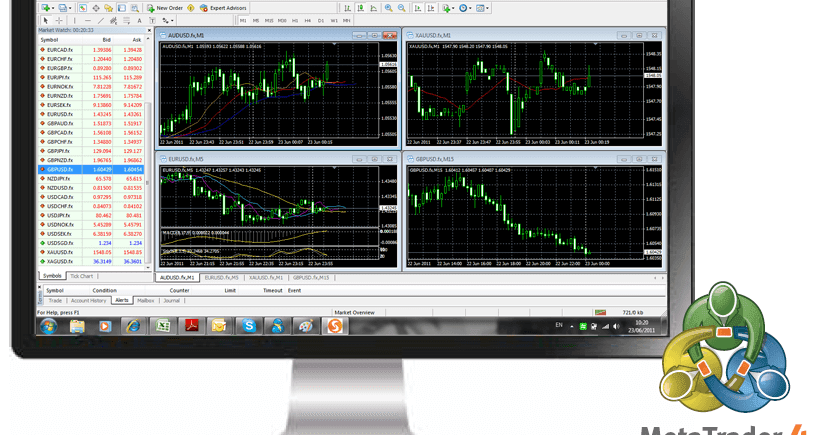Switch to Terminal Trade tab
The height and width of the screenshot is (435, 827).
coord(55,301)
